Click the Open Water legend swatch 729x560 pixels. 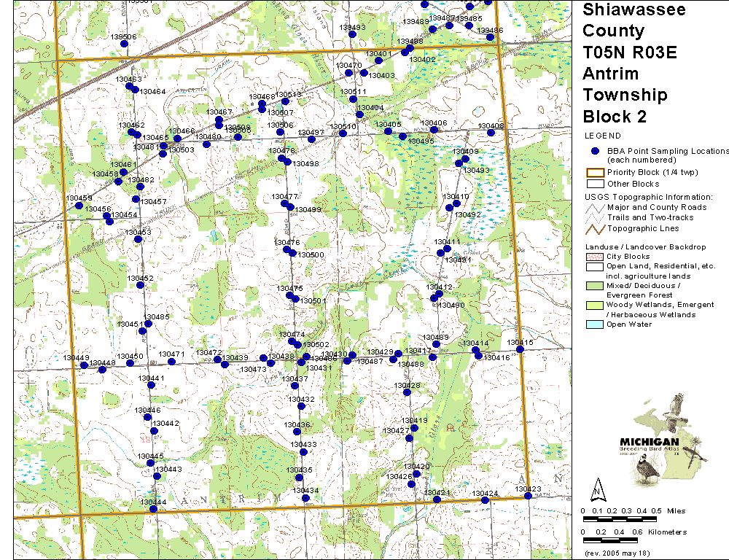593,324
